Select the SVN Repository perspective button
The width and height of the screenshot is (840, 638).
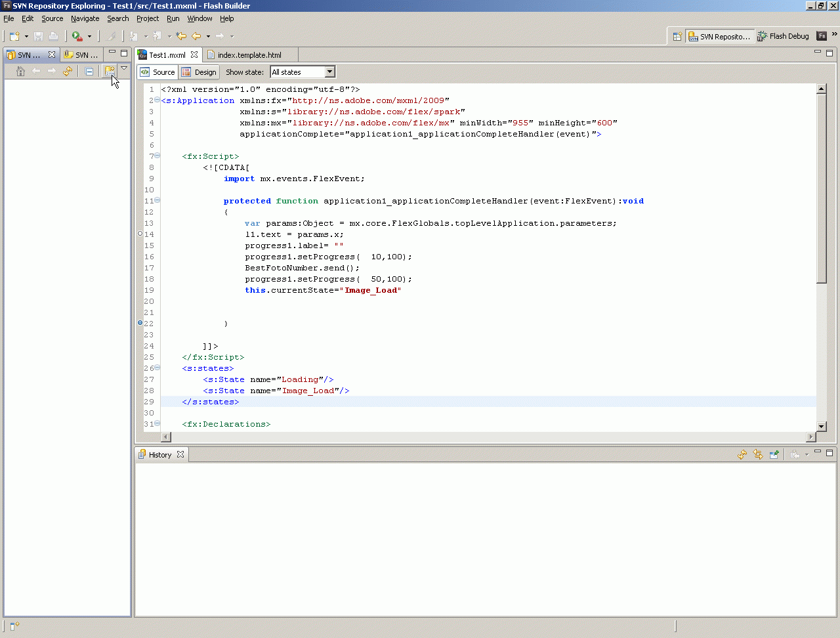[x=719, y=36]
